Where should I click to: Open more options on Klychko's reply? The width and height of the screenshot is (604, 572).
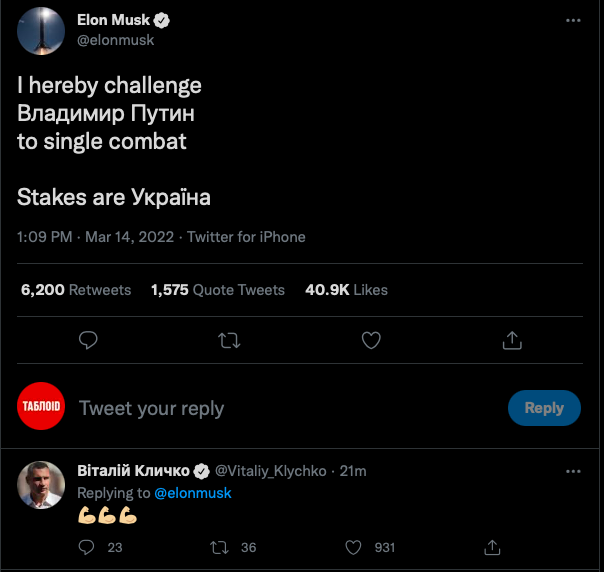pos(573,470)
